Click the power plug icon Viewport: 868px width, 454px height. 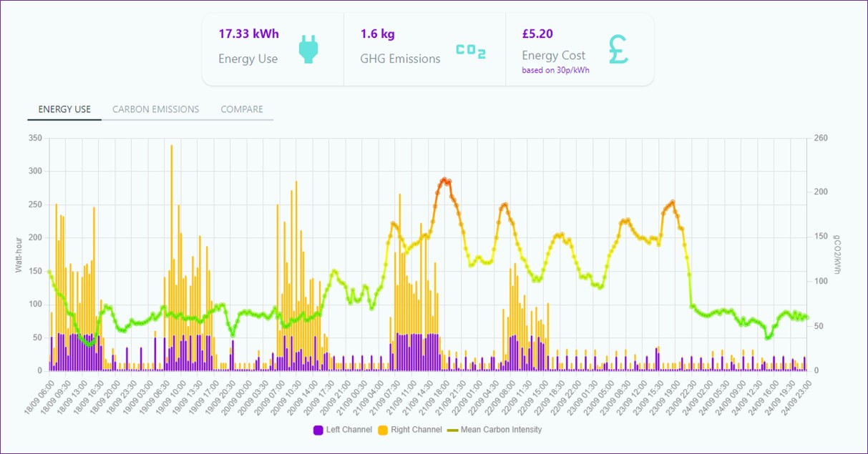[308, 49]
